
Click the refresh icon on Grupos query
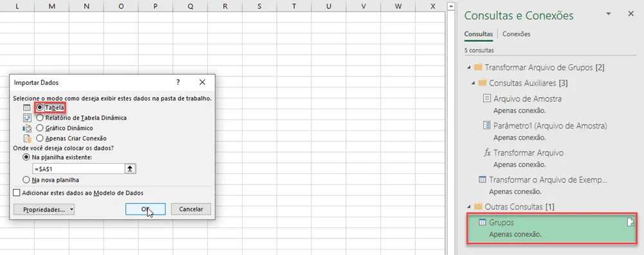(631, 222)
